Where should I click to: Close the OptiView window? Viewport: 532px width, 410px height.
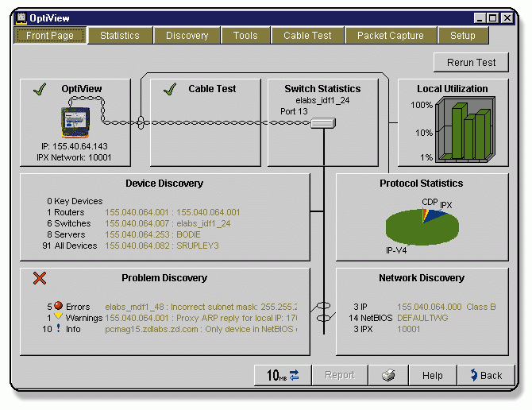pyautogui.click(x=507, y=18)
